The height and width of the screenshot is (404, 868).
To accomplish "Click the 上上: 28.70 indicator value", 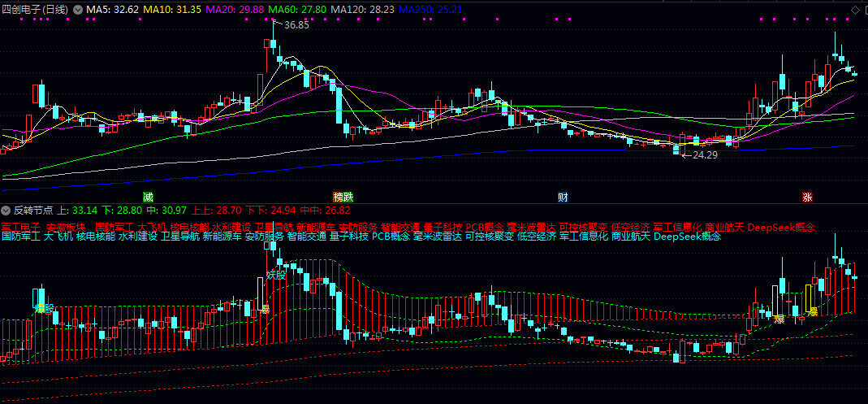I will point(216,210).
